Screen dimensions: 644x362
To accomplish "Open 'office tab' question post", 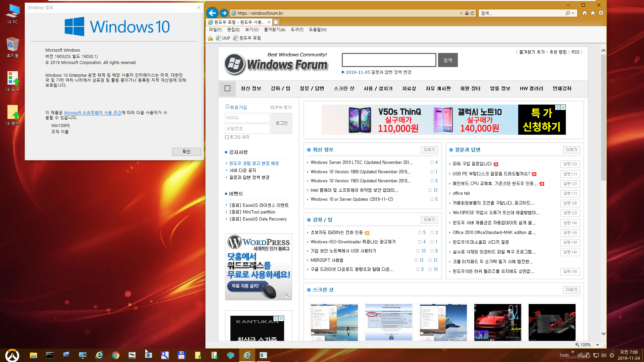I will click(461, 193).
